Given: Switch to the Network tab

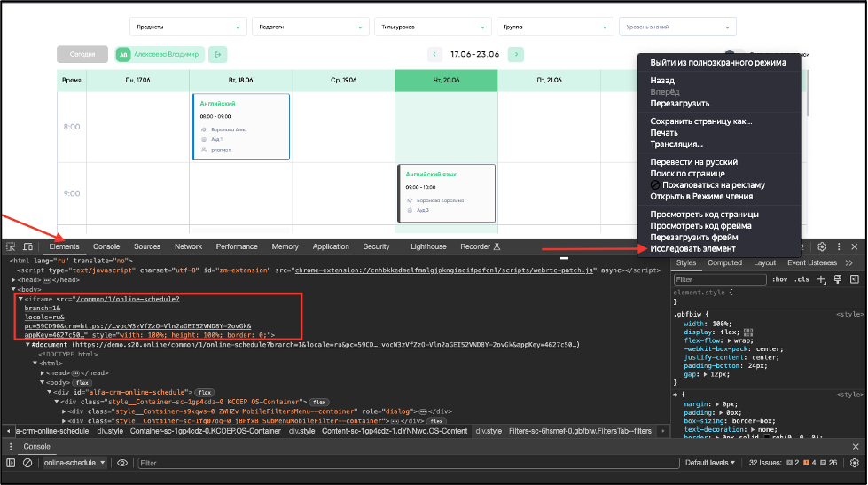Looking at the screenshot, I should [188, 246].
